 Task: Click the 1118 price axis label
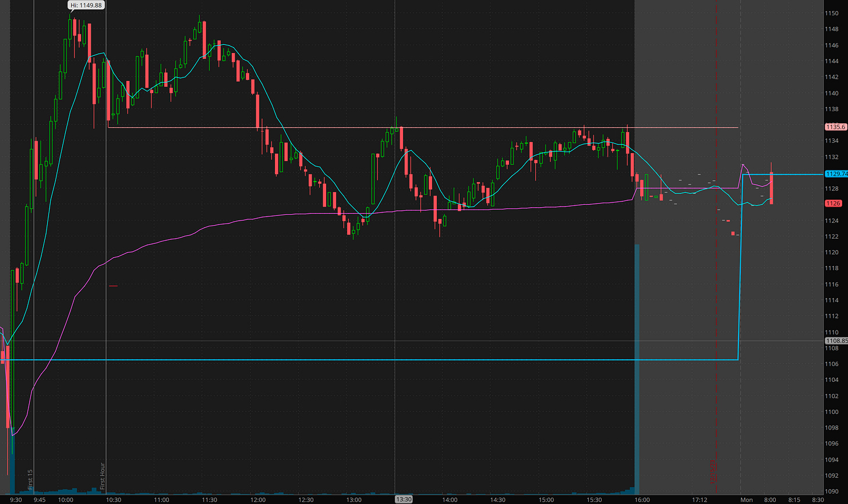831,268
